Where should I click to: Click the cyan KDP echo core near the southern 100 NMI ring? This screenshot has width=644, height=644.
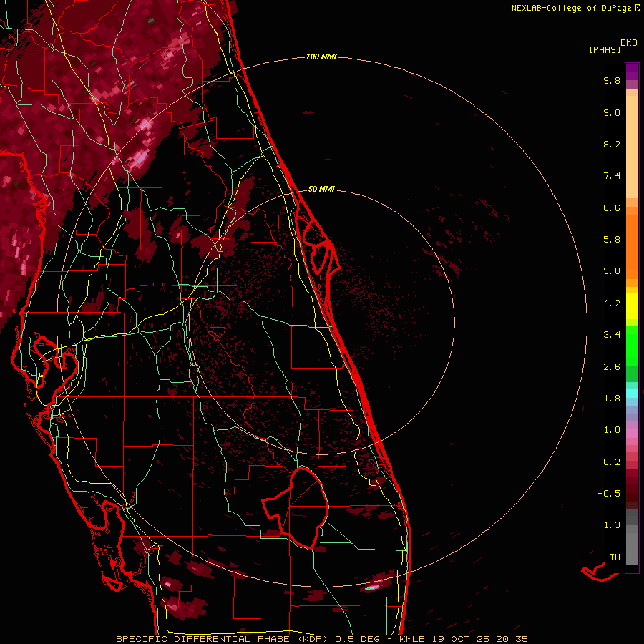click(372, 587)
